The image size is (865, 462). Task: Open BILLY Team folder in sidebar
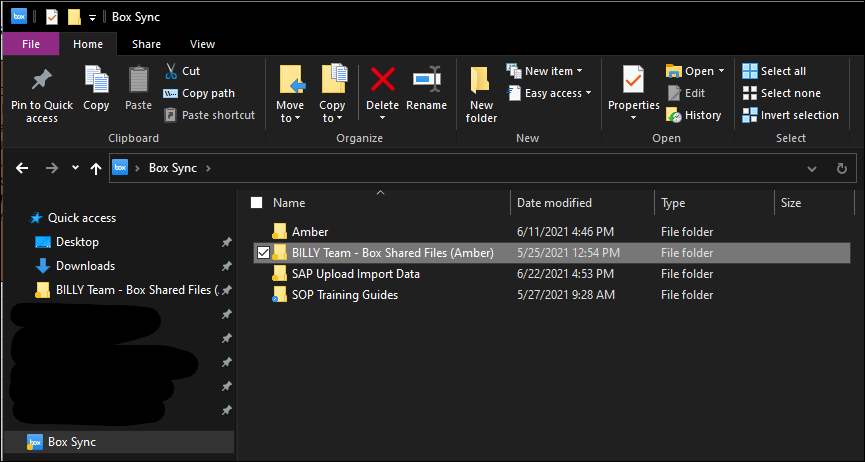pyautogui.click(x=126, y=290)
